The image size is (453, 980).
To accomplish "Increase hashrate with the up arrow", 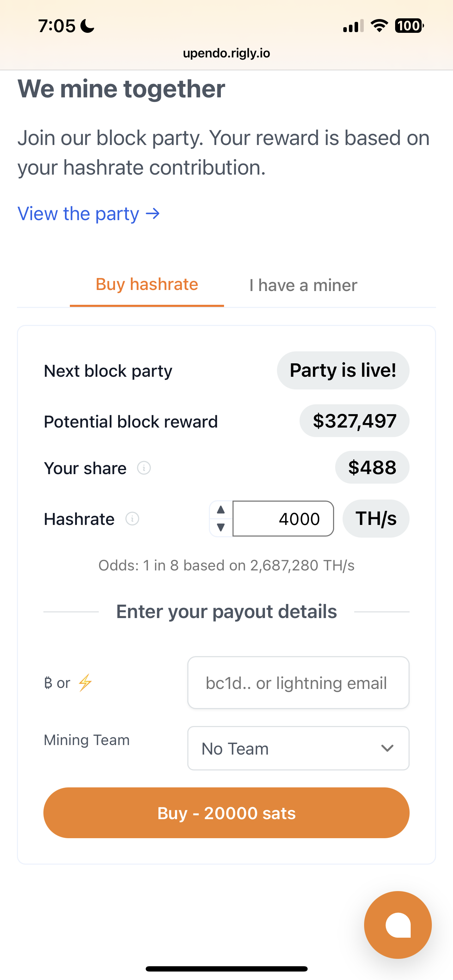I will pyautogui.click(x=221, y=510).
